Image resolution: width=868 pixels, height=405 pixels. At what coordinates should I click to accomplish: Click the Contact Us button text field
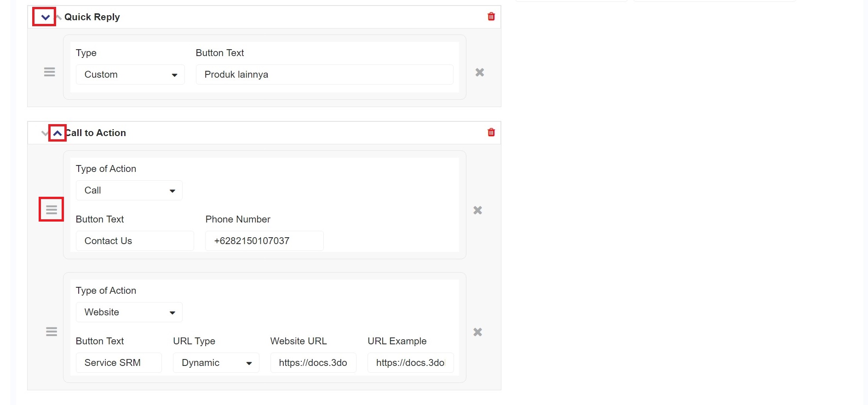[x=135, y=241]
